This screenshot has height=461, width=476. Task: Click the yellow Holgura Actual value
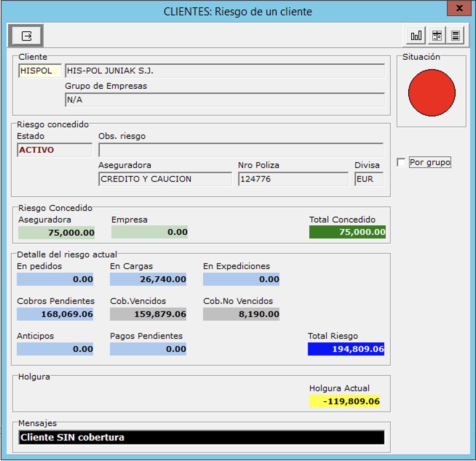point(345,401)
